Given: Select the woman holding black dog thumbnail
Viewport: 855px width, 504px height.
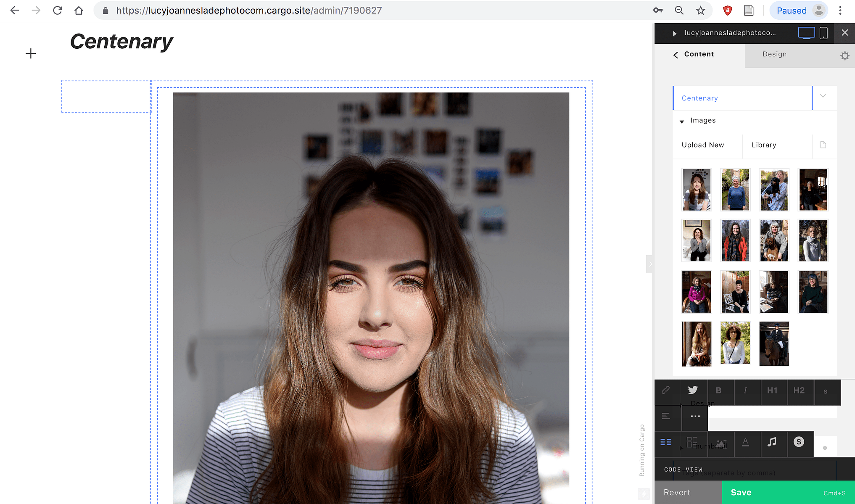Looking at the screenshot, I should (x=774, y=190).
